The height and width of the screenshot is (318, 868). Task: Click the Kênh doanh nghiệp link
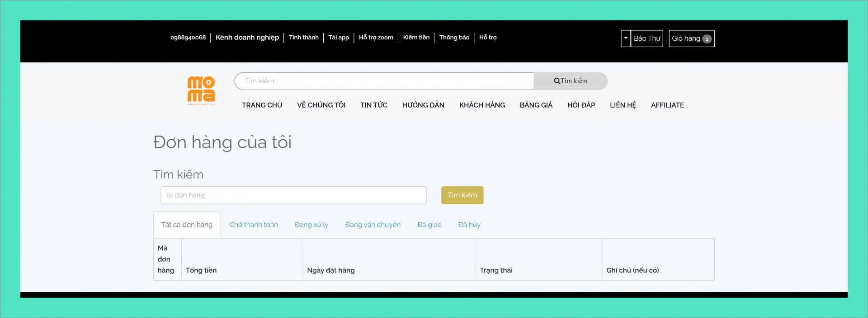point(247,38)
